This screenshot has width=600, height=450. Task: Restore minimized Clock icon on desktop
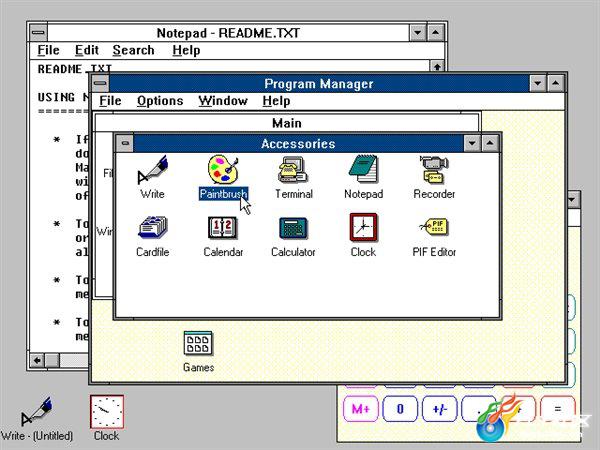tap(107, 412)
